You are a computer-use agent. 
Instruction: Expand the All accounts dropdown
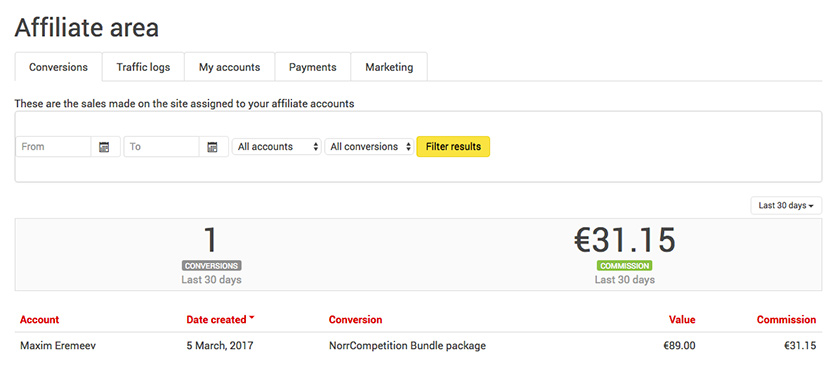(x=277, y=146)
